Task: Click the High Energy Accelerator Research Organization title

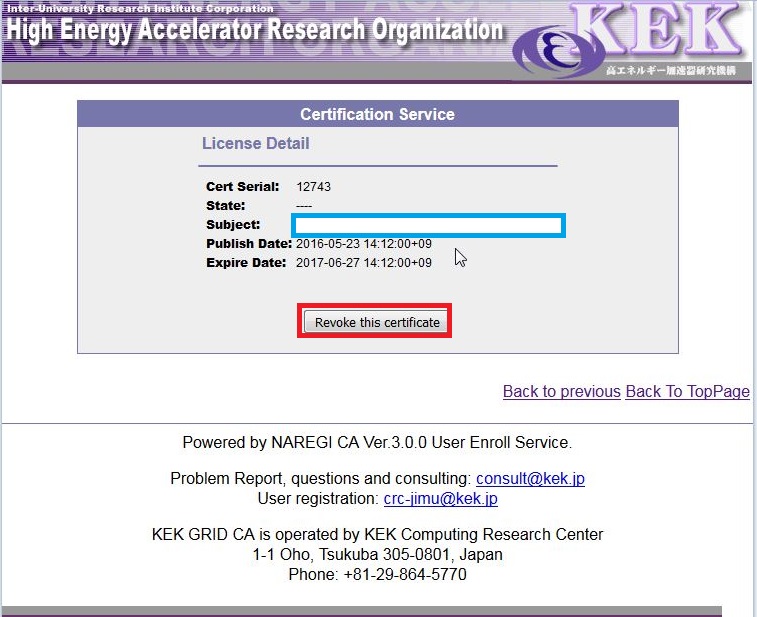Action: pos(255,30)
